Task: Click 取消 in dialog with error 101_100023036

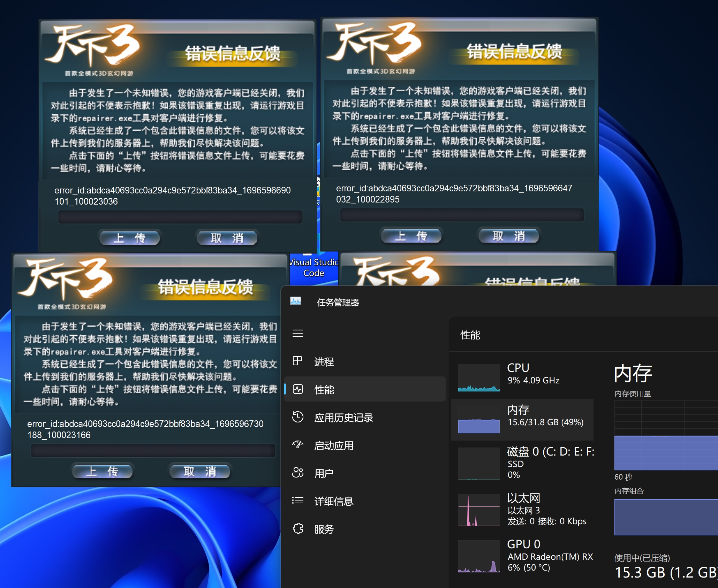Action: click(x=227, y=238)
